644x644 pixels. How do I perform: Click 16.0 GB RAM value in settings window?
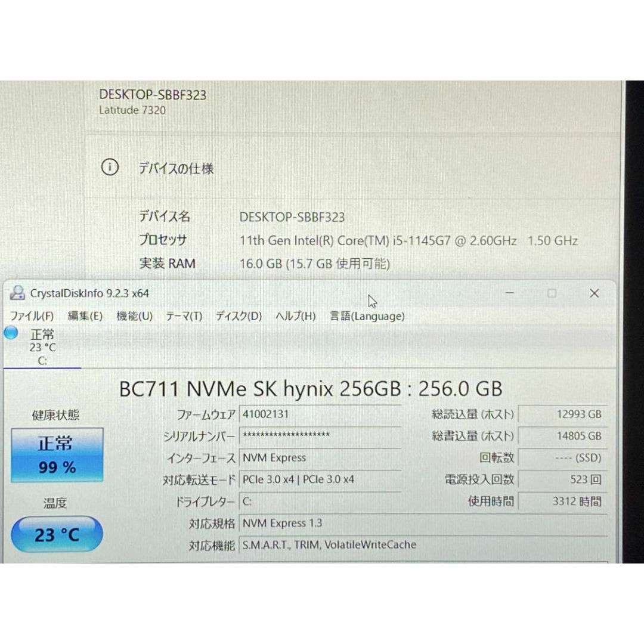315,264
